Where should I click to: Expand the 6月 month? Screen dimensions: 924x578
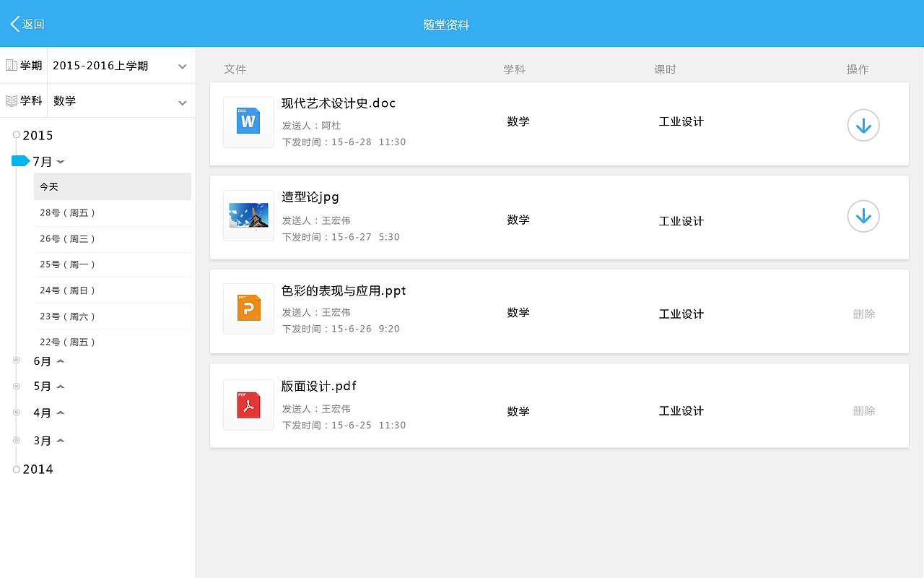(x=61, y=361)
